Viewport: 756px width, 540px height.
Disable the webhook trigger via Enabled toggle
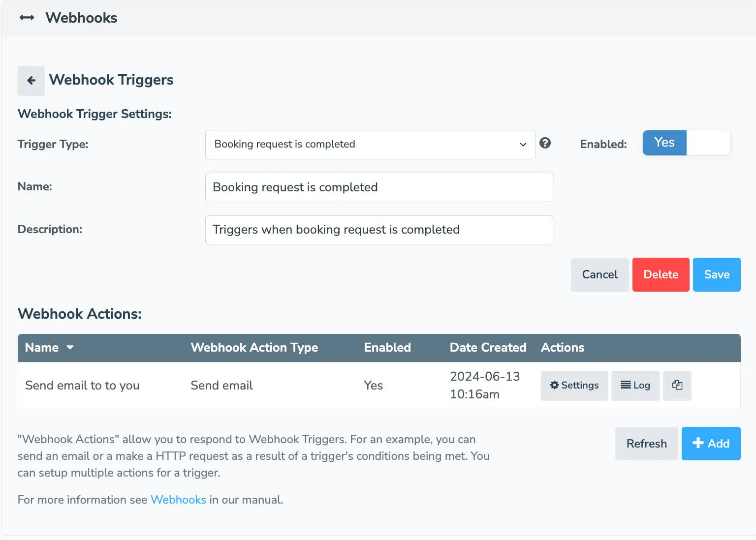tap(708, 143)
